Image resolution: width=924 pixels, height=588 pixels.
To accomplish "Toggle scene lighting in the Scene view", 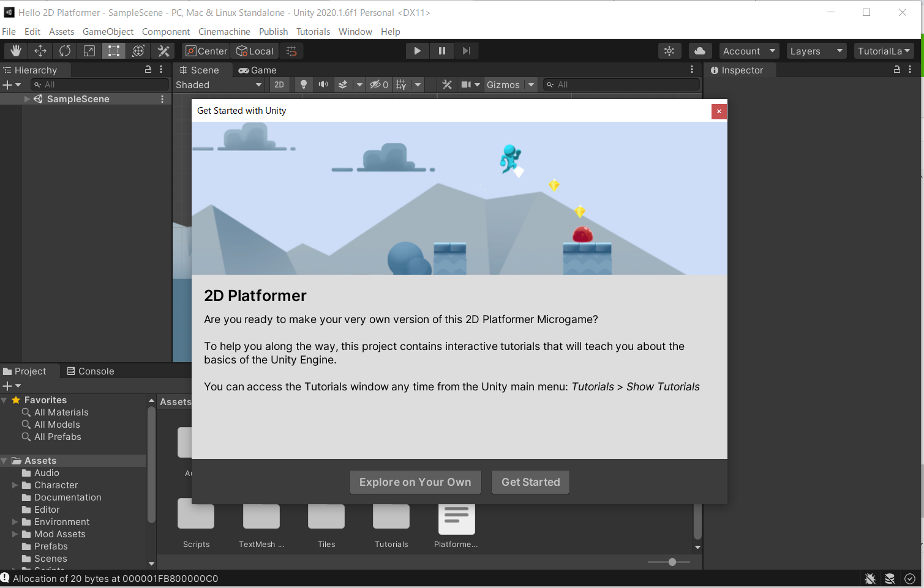I will click(304, 84).
